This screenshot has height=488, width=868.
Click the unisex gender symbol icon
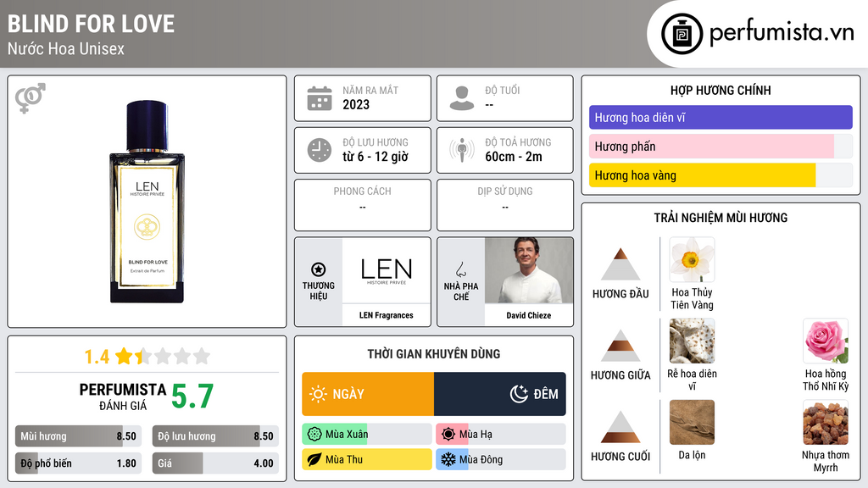pos(31,98)
